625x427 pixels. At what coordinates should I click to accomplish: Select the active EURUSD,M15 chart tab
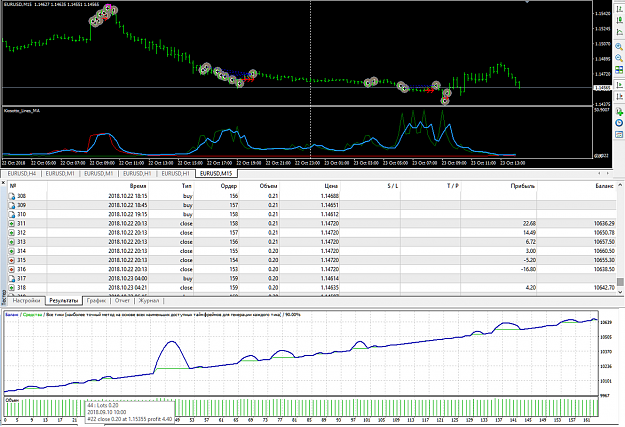(x=216, y=173)
